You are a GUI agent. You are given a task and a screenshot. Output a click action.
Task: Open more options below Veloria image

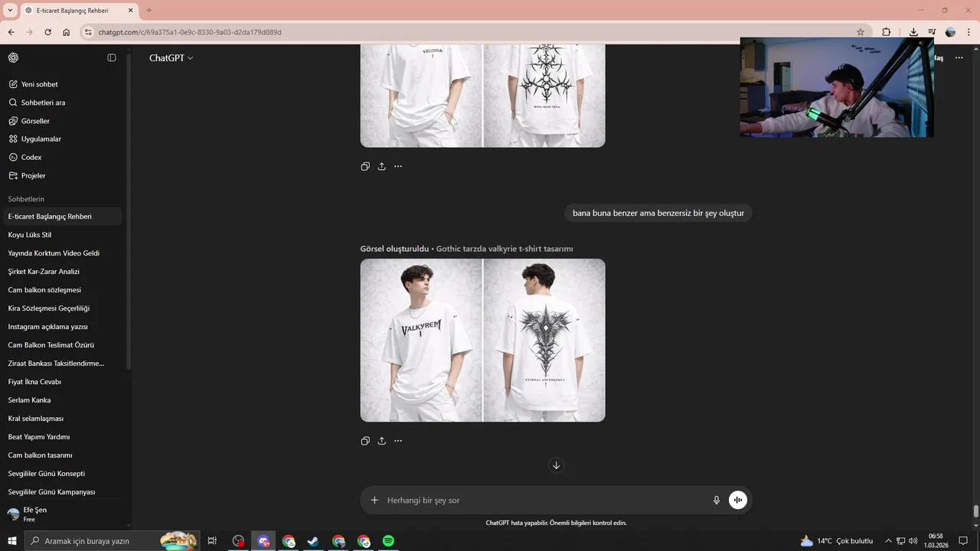[398, 166]
